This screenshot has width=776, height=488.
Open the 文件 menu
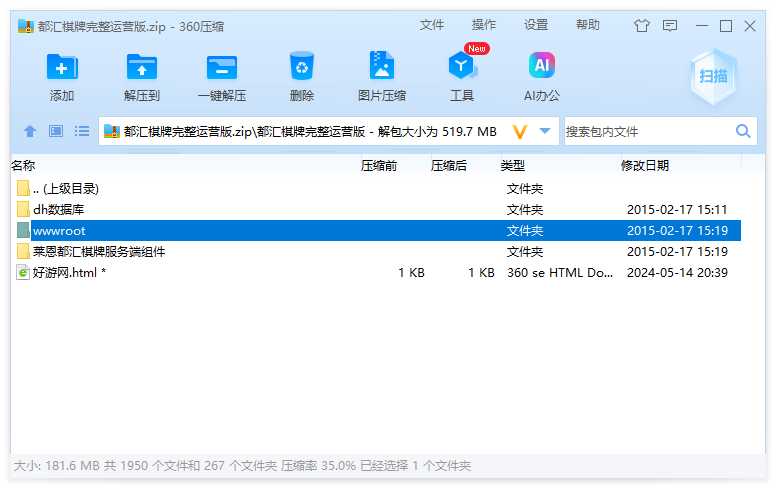point(432,25)
